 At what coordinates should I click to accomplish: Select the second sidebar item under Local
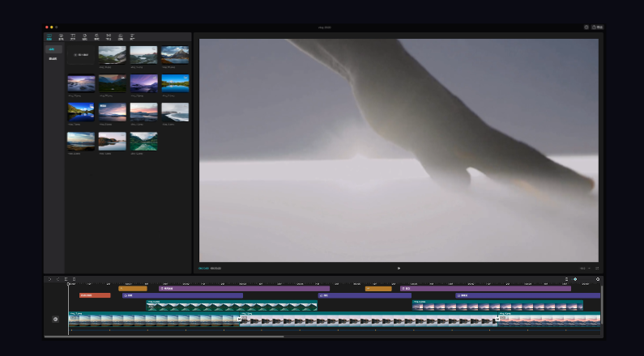53,58
